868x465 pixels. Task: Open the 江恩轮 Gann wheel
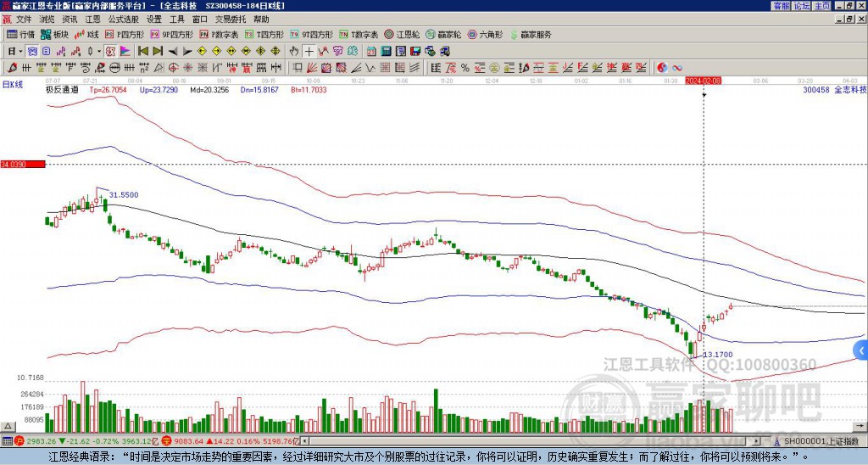point(402,34)
